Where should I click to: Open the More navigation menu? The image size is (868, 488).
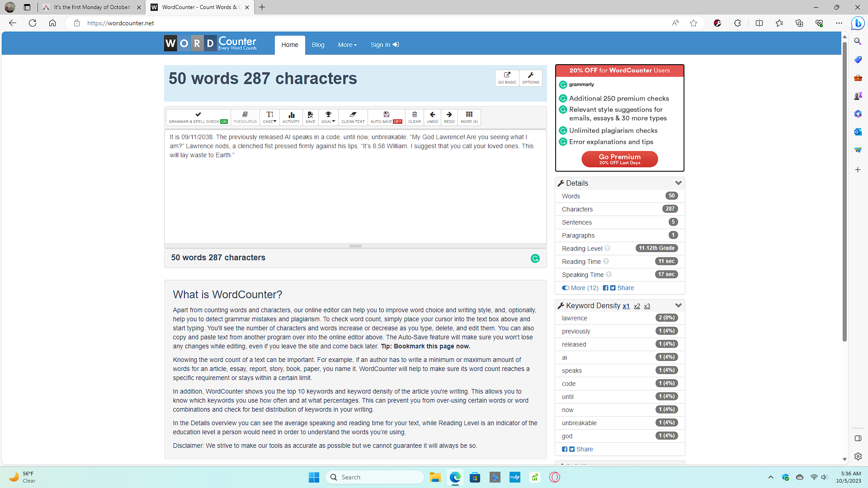(x=347, y=45)
